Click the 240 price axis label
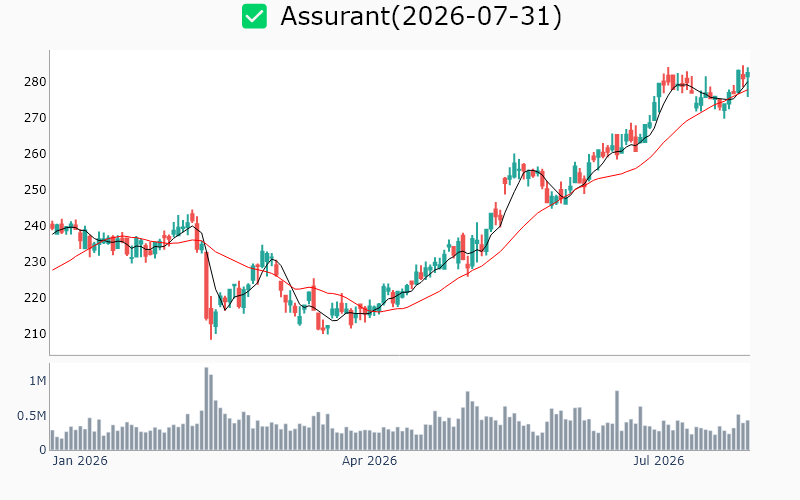The width and height of the screenshot is (800, 500). [x=35, y=226]
